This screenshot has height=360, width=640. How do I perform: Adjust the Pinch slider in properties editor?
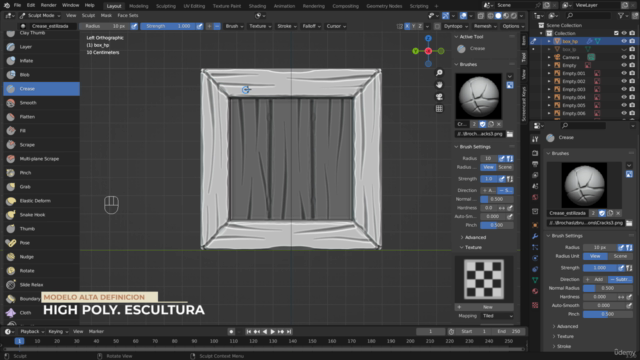(607, 314)
